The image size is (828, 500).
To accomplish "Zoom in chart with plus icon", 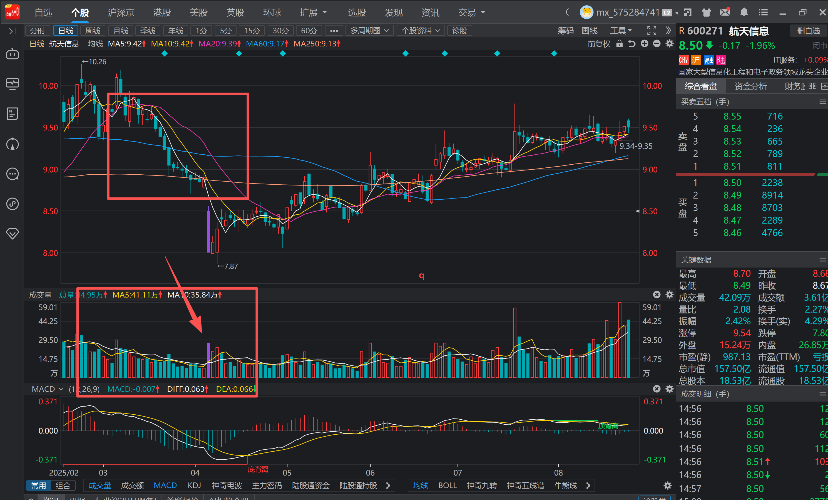I will pos(644,44).
